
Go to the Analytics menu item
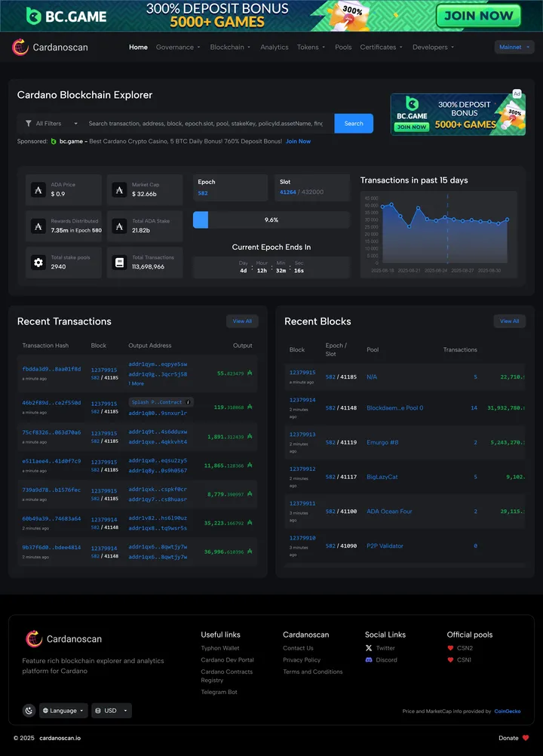[x=275, y=48]
